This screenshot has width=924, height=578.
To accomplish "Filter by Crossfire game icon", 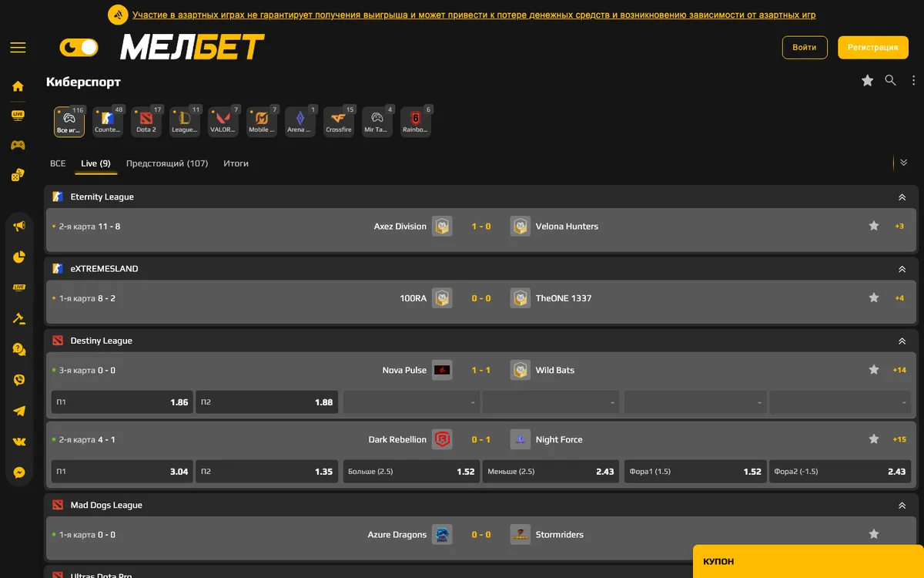I will [x=339, y=122].
